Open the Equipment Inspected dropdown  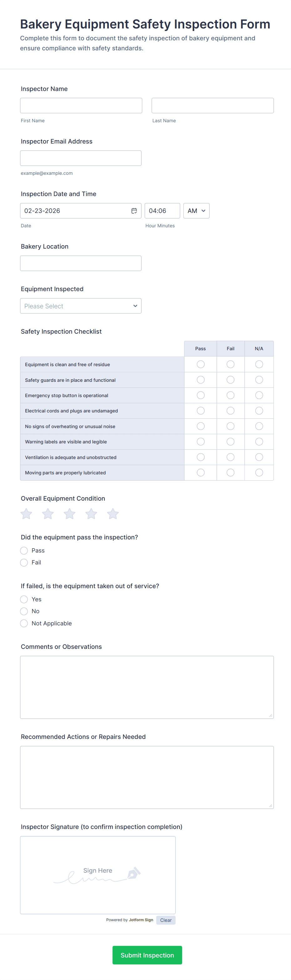81,306
